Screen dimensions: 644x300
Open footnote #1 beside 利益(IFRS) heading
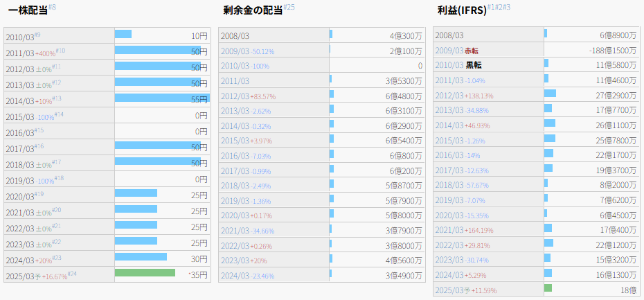tap(491, 8)
